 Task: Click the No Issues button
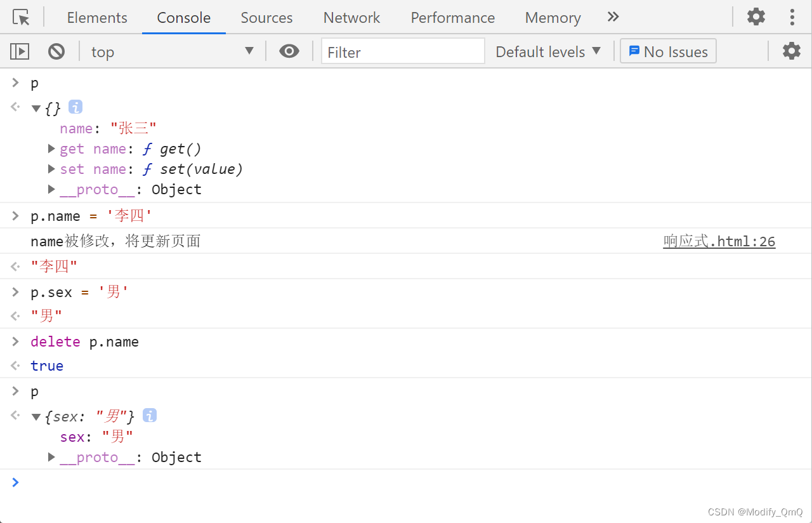point(668,51)
